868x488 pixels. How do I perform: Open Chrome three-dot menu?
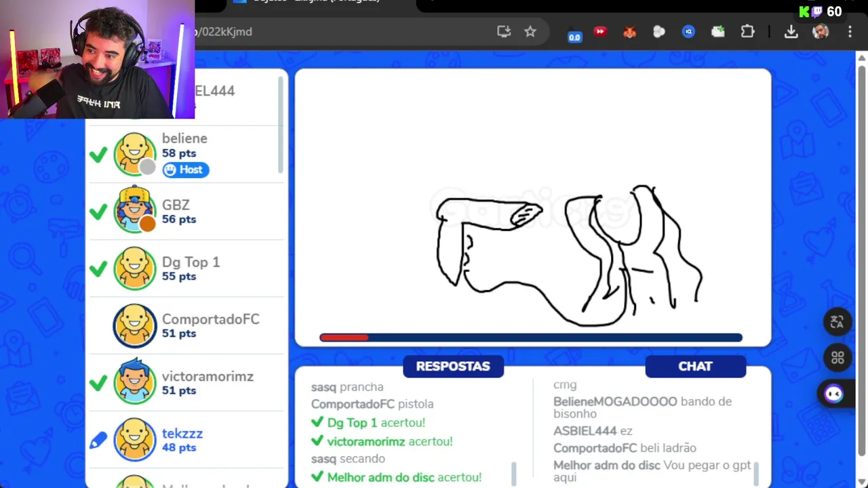pyautogui.click(x=850, y=32)
